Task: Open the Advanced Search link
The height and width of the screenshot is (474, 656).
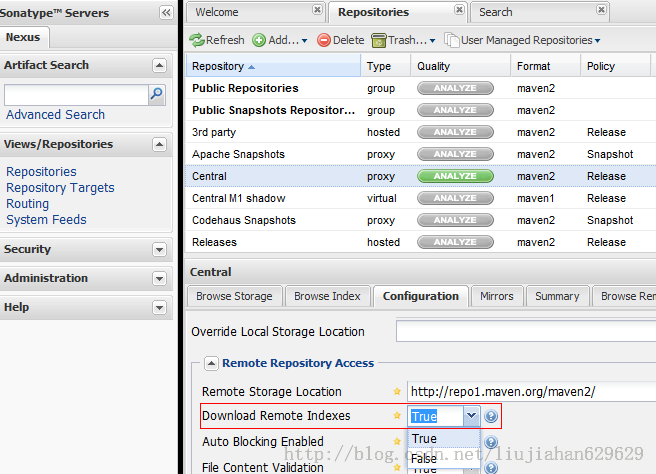Action: tap(55, 115)
